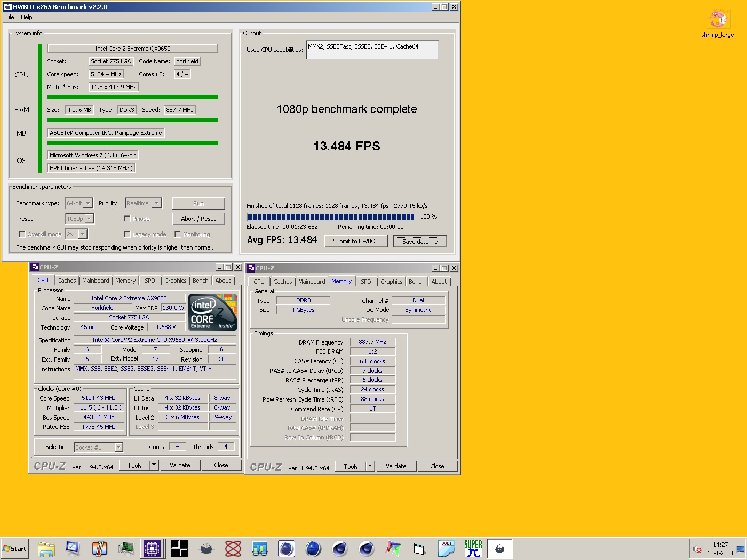Open the Help menu

27,17
